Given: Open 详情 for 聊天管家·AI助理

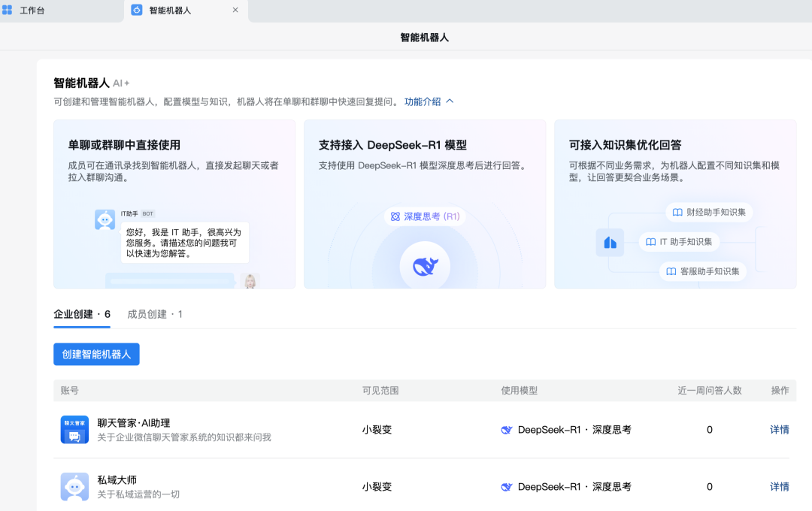Looking at the screenshot, I should click(x=779, y=429).
